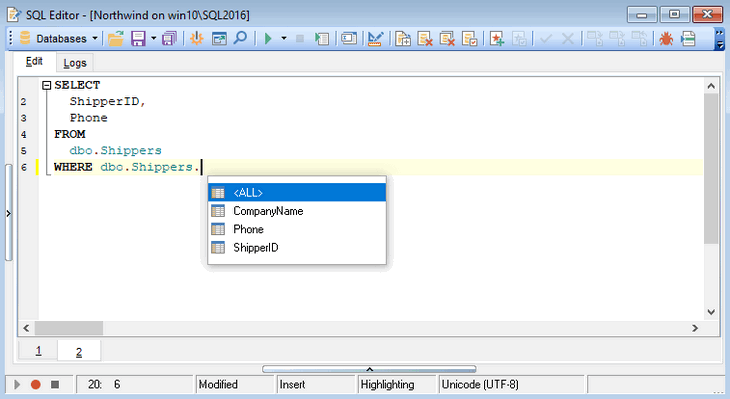Collapse the SELECT code fold marker
The width and height of the screenshot is (730, 399).
[46, 85]
